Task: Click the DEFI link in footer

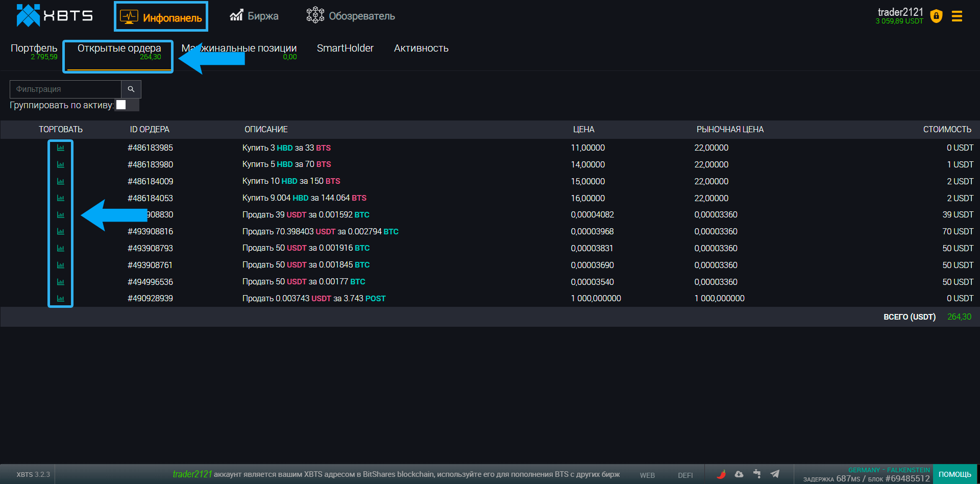Action: tap(685, 475)
